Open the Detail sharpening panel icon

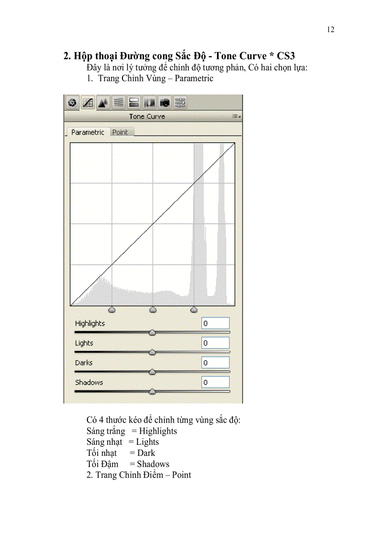103,102
